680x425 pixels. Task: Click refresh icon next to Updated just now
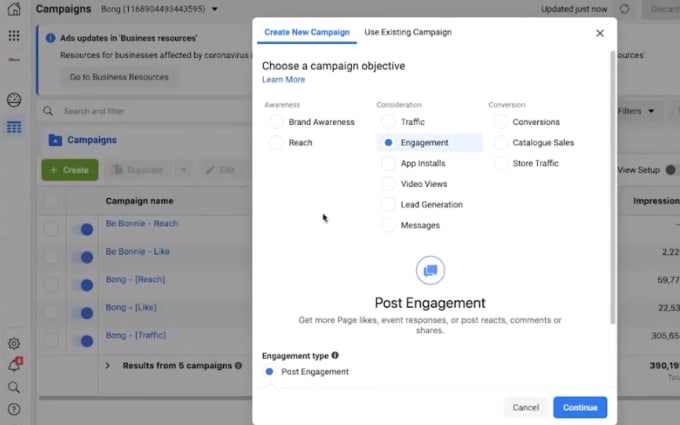click(624, 9)
